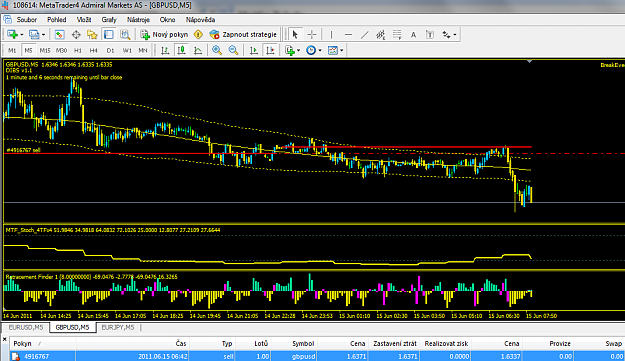Select order row 4916767
This screenshot has height=361, width=625.
(x=317, y=356)
